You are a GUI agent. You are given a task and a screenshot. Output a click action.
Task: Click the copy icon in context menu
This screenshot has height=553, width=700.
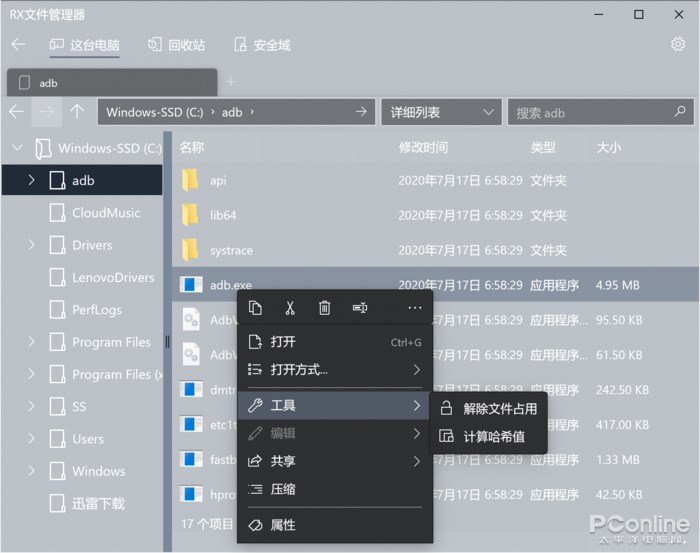[255, 308]
